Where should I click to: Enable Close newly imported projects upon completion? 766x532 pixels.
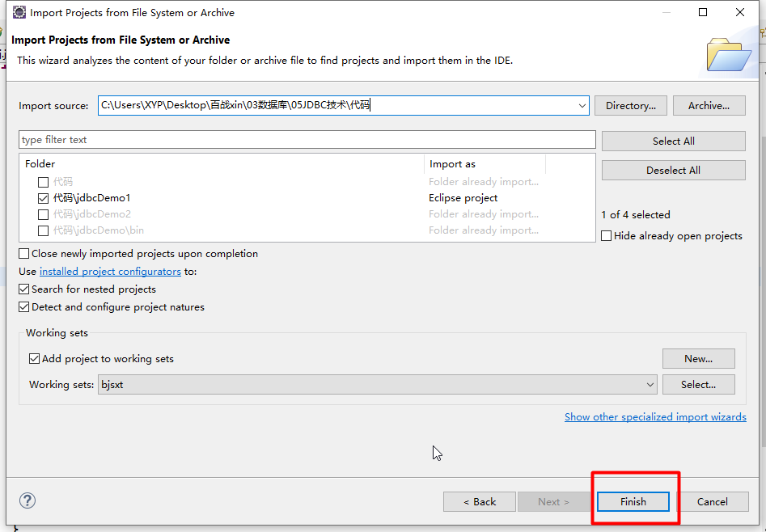click(x=23, y=254)
